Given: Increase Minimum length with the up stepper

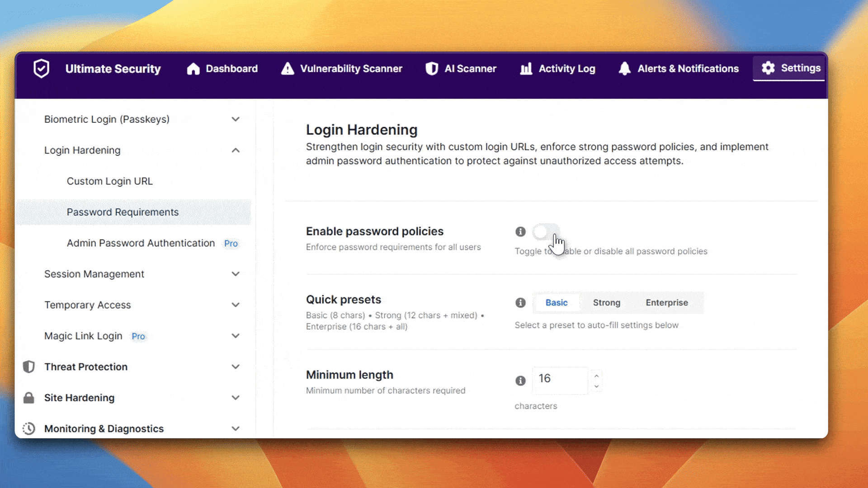Looking at the screenshot, I should pos(596,376).
